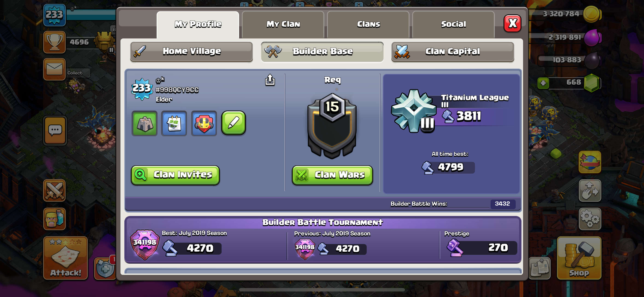Screen dimensions: 644x297
Task: Select the Clan Capital profile view
Action: [453, 52]
